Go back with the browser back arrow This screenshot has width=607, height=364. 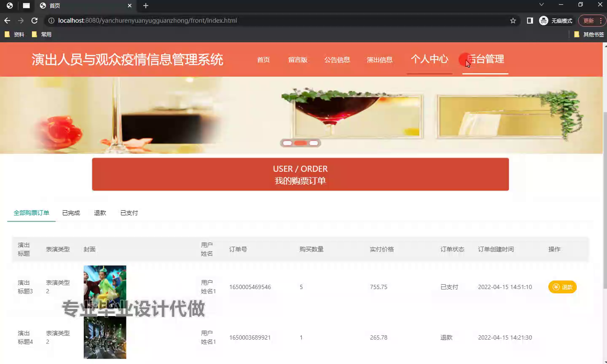[x=7, y=21]
